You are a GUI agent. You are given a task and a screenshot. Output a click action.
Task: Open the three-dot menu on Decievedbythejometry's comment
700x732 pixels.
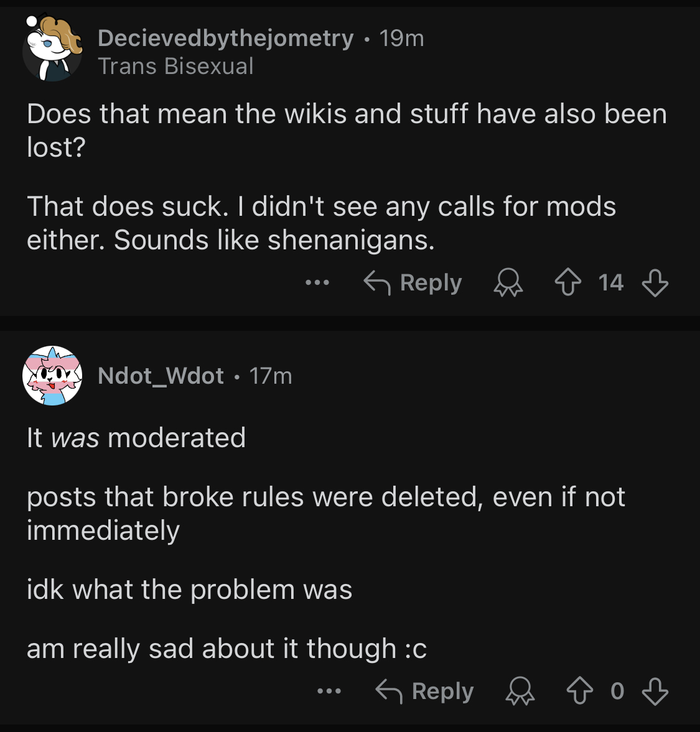pos(317,282)
